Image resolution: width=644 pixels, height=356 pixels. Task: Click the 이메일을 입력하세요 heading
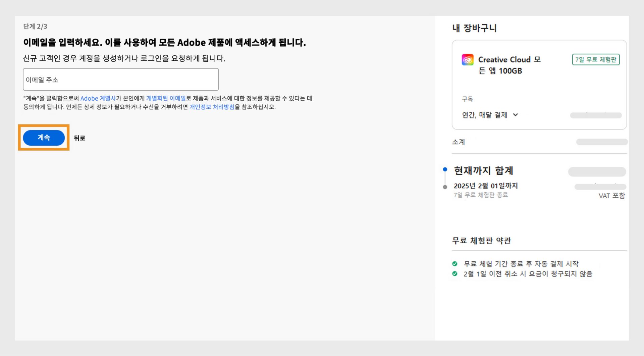click(164, 43)
